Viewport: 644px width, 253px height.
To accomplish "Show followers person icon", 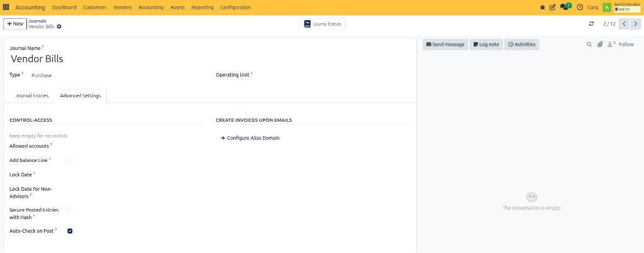I will (611, 45).
